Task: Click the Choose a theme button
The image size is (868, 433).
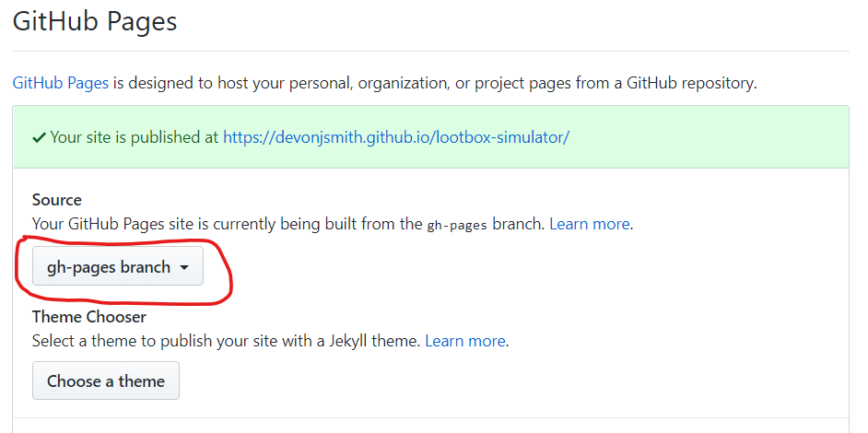Action: click(x=106, y=381)
